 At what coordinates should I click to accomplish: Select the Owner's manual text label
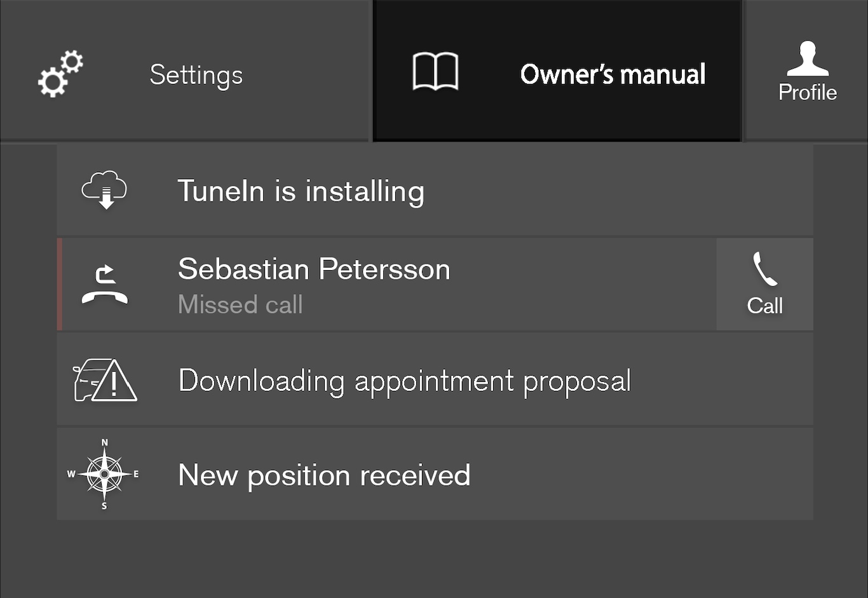(613, 74)
